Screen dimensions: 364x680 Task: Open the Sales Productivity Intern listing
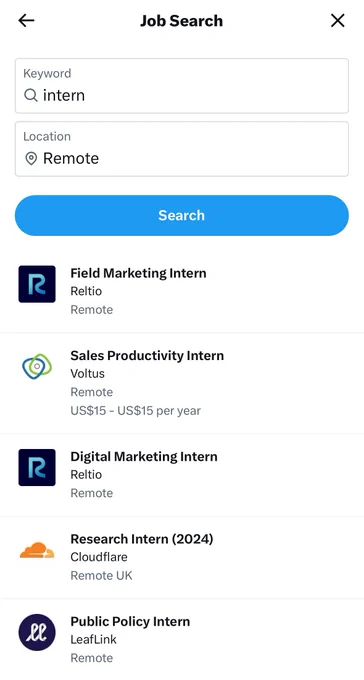tap(182, 383)
